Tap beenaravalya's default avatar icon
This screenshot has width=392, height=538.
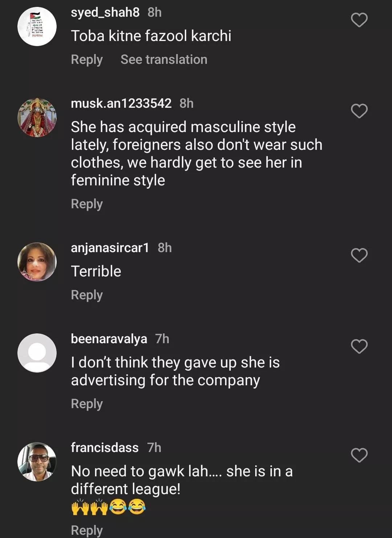[37, 353]
